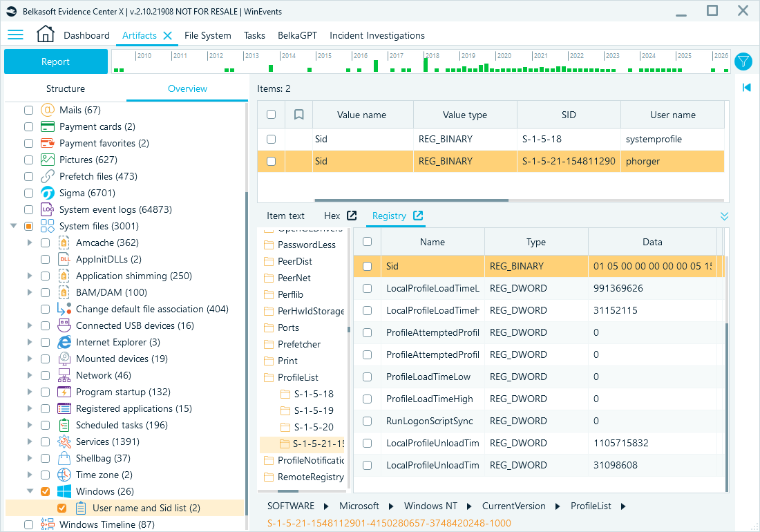Screen dimensions: 760x532
Task: Check the row checkbox for SID S-1-5-18
Action: [x=271, y=139]
